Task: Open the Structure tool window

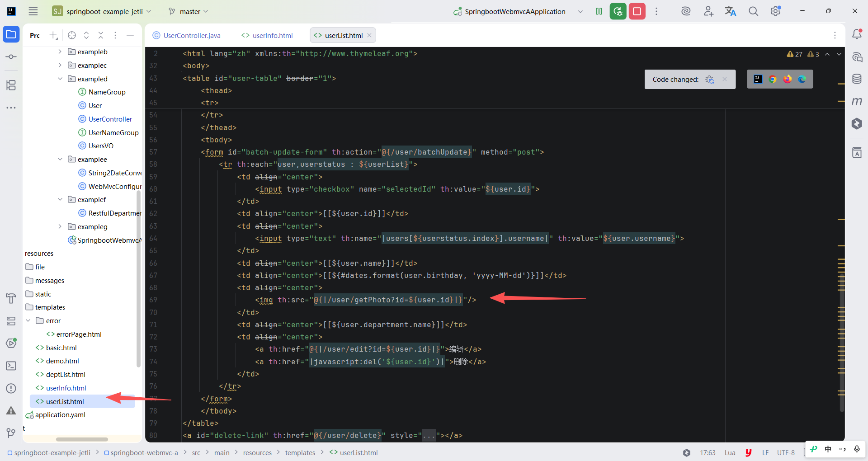Action: pyautogui.click(x=11, y=85)
